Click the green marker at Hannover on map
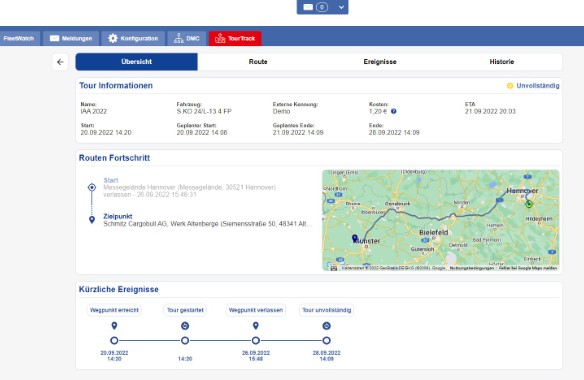This screenshot has width=584, height=380. point(529,204)
